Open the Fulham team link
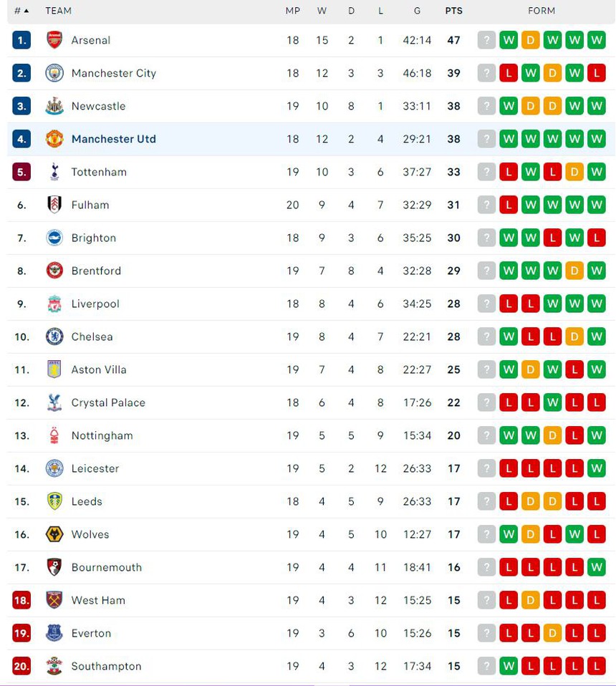The height and width of the screenshot is (686, 616). [x=90, y=205]
